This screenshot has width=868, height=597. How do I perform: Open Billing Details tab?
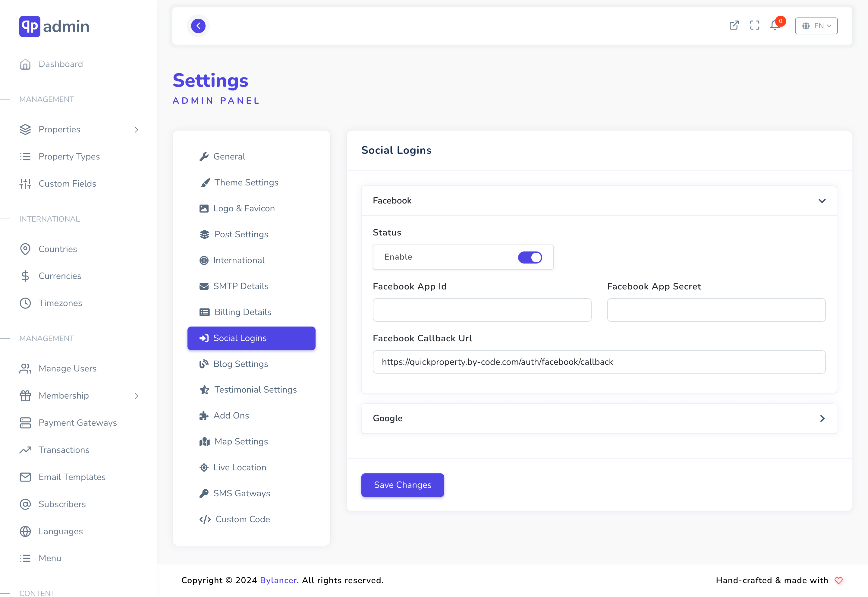pyautogui.click(x=251, y=312)
